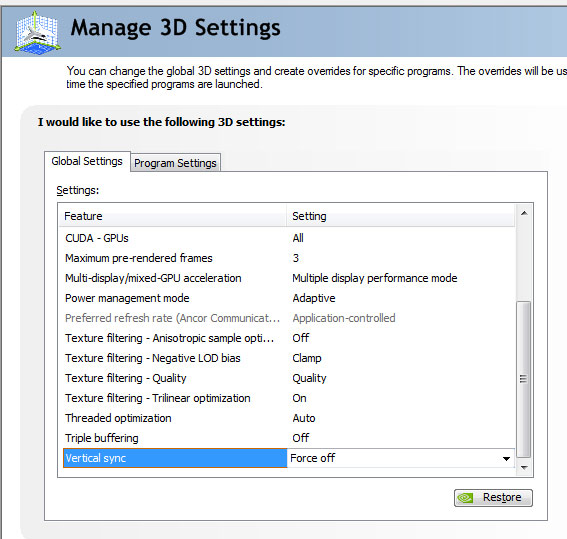Click the Manage 3D Settings header icon
This screenshot has height=539, width=567.
point(37,33)
